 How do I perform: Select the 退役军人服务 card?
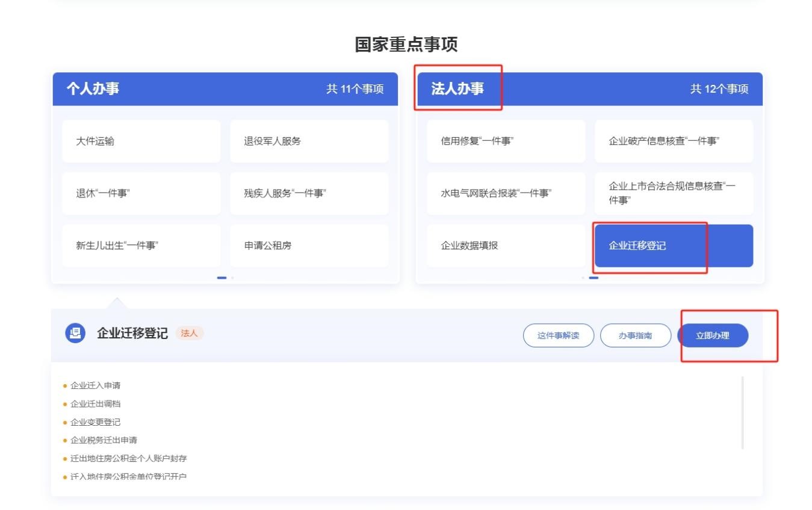309,141
